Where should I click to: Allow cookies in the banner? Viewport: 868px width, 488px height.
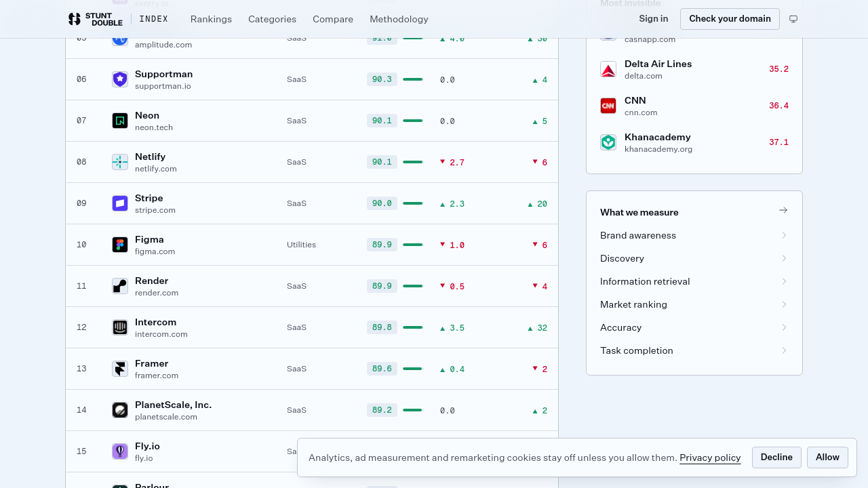click(x=827, y=457)
